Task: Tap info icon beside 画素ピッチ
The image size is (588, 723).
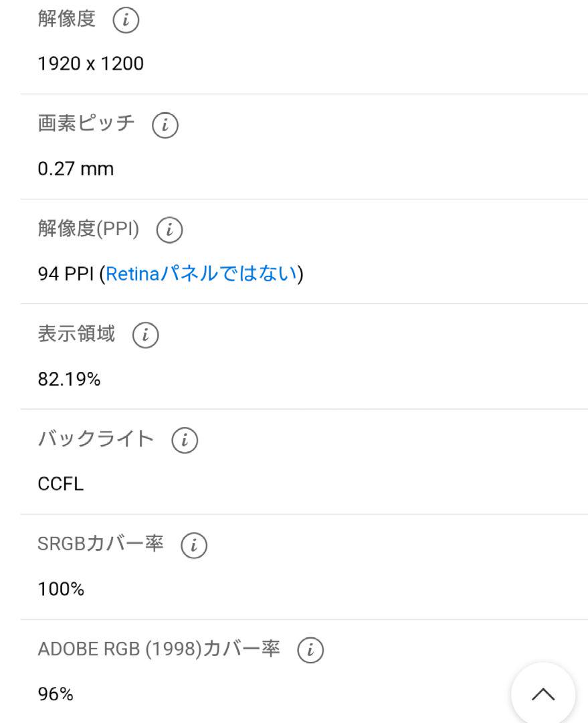Action: tap(165, 125)
